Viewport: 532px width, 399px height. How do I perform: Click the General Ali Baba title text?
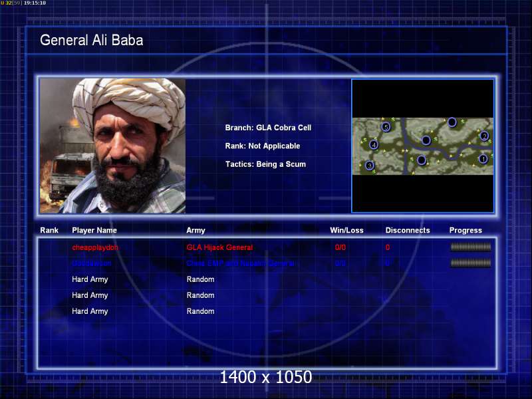(92, 40)
